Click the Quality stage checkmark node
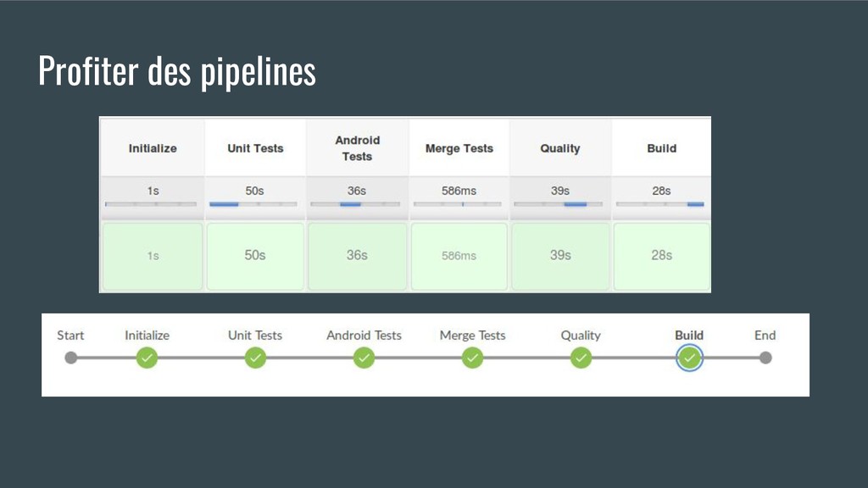 (581, 358)
